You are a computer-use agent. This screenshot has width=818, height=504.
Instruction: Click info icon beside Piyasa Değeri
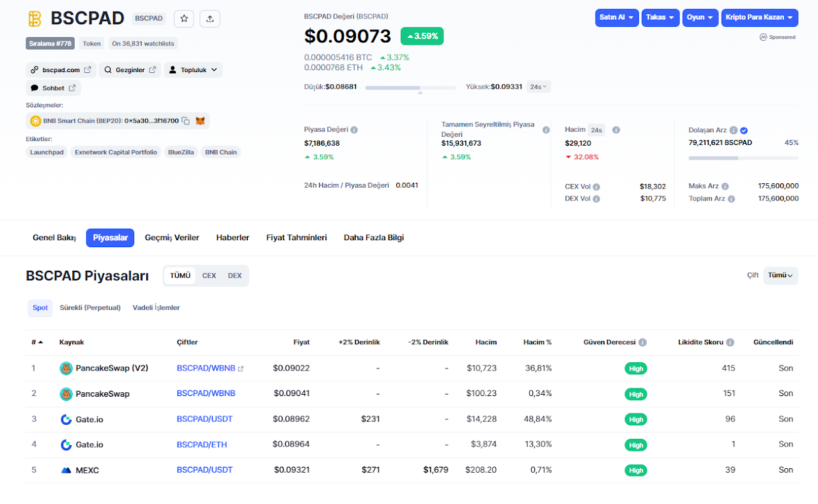point(354,130)
